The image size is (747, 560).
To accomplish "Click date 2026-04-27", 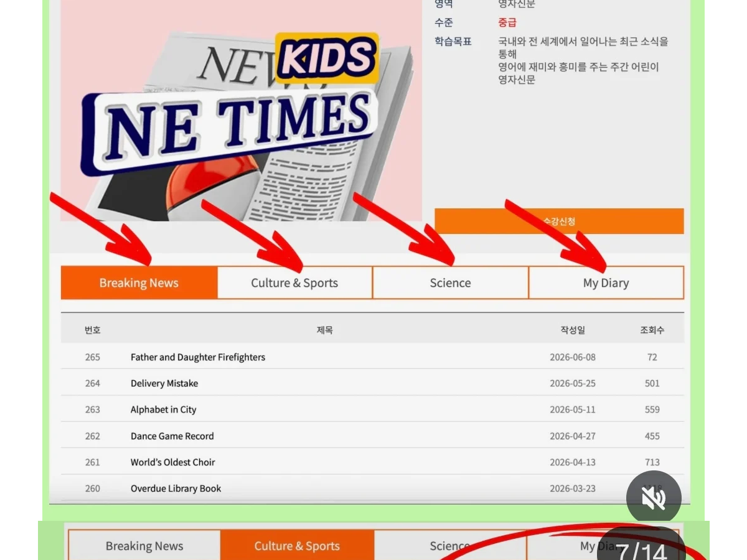I will tap(573, 436).
